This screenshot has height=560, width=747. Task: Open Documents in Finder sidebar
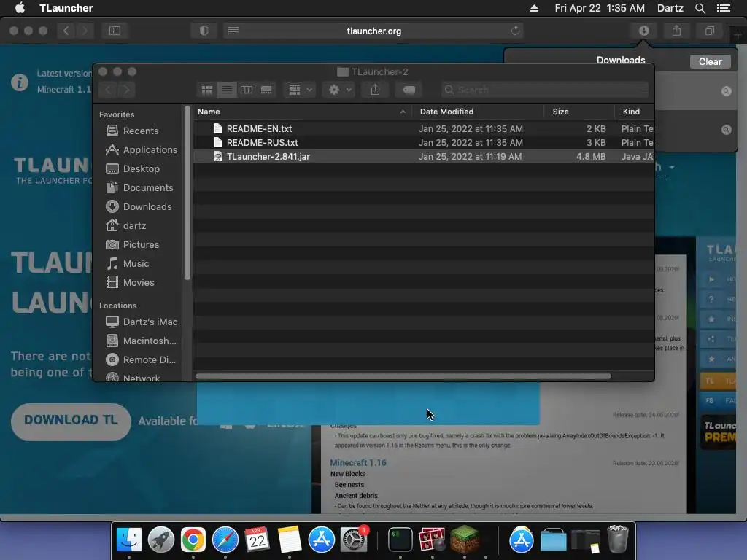tap(139, 187)
